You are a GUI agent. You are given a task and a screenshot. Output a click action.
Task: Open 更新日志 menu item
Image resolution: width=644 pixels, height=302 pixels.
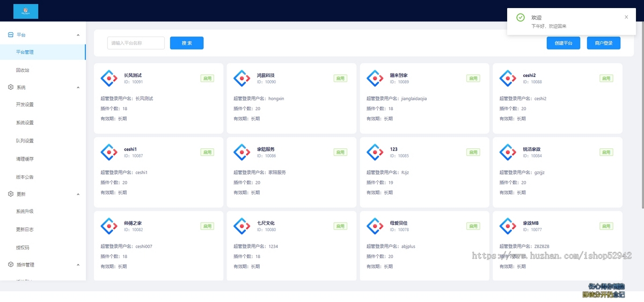[43, 229]
